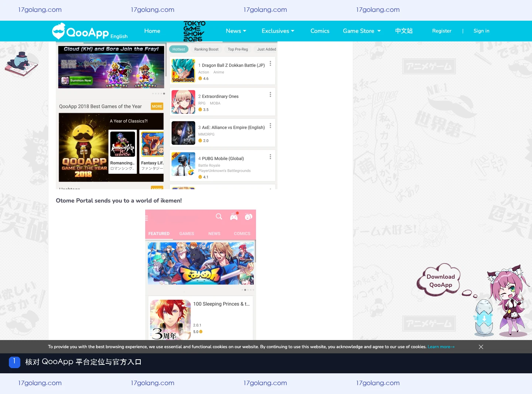
Task: Expand the Game Store dropdown menu
Action: (362, 31)
